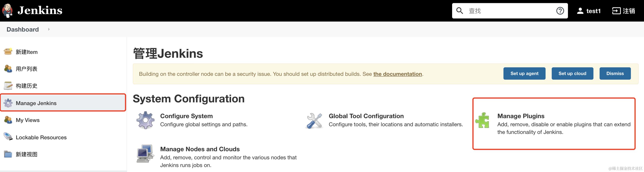Click the 注销 logout link

tap(624, 11)
